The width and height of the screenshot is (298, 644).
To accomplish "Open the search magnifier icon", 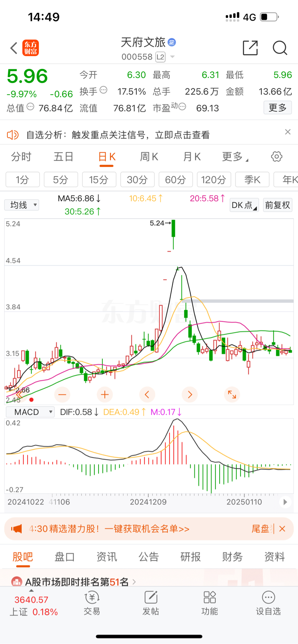I will [280, 48].
